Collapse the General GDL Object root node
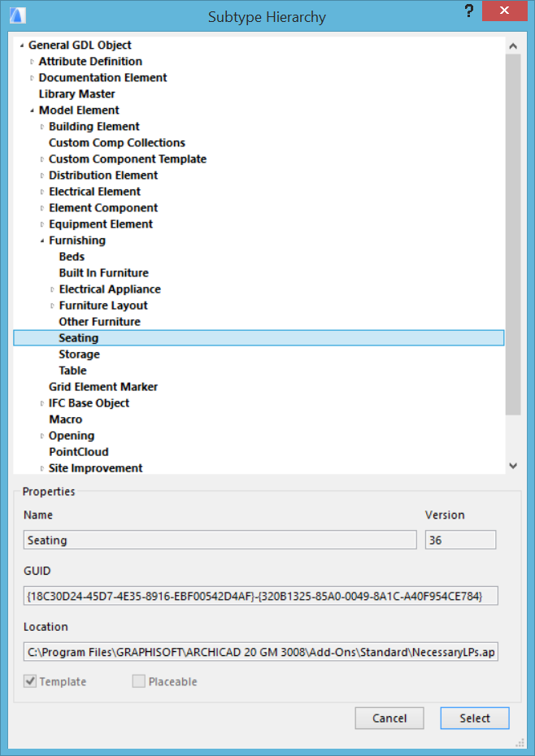The image size is (535, 756). click(x=21, y=46)
